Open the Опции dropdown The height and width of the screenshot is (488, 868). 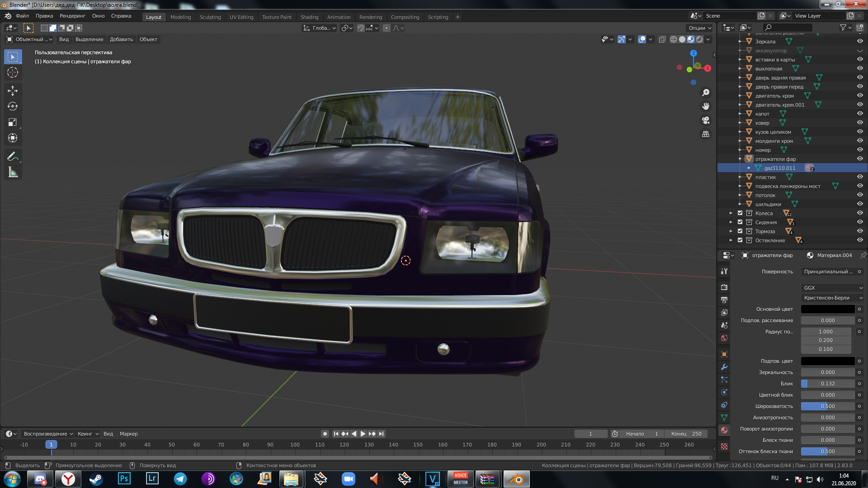tap(699, 28)
